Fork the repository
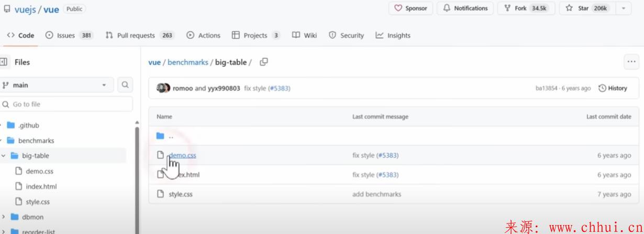The height and width of the screenshot is (234, 644). 525,8
